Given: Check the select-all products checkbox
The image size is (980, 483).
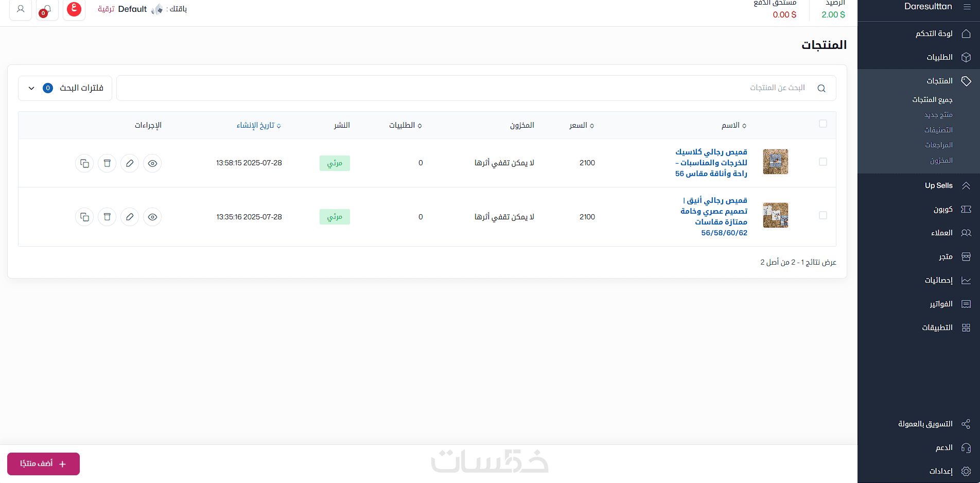Looking at the screenshot, I should click(823, 124).
